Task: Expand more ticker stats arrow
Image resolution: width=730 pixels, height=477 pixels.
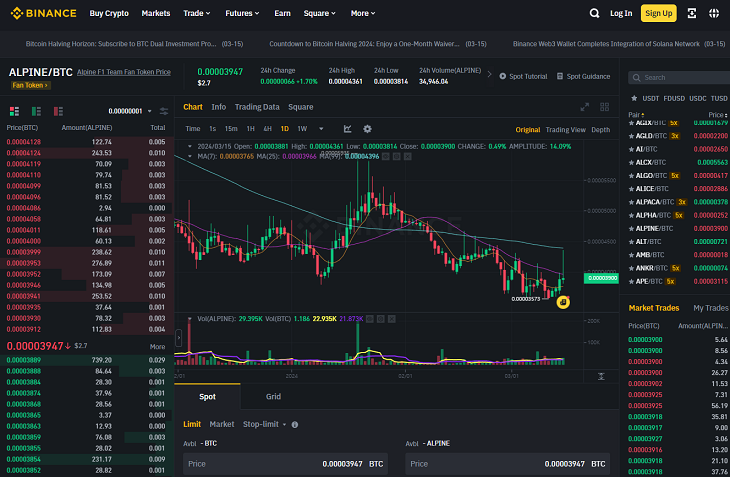Action: [x=489, y=74]
